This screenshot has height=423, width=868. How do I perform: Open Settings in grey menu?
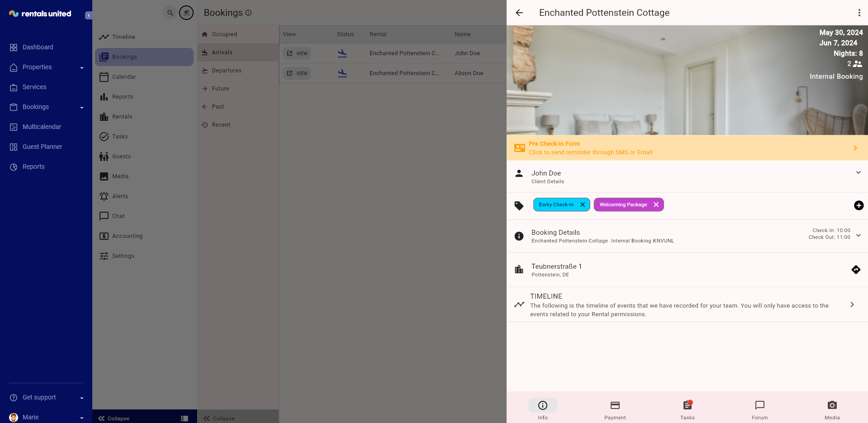click(x=144, y=256)
